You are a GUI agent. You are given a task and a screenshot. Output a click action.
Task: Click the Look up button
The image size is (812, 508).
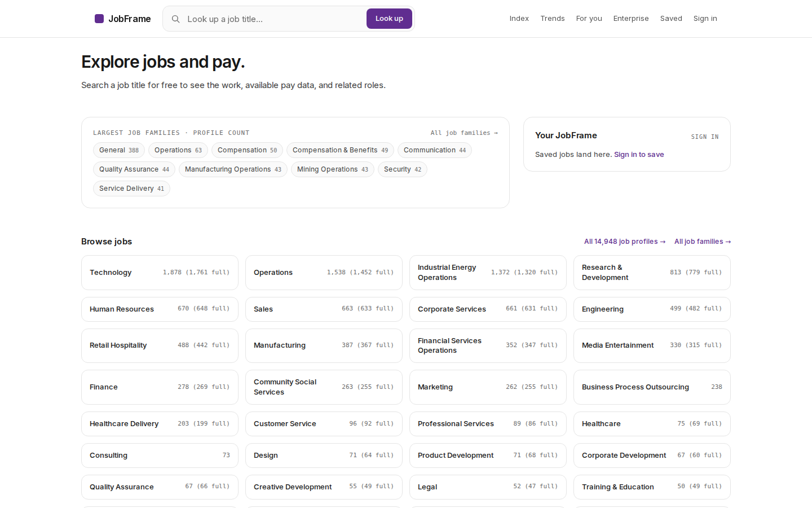(x=389, y=19)
